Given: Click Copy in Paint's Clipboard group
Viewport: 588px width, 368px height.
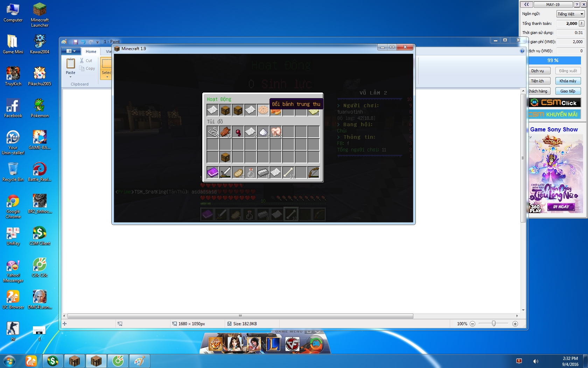Looking at the screenshot, I should (x=87, y=68).
